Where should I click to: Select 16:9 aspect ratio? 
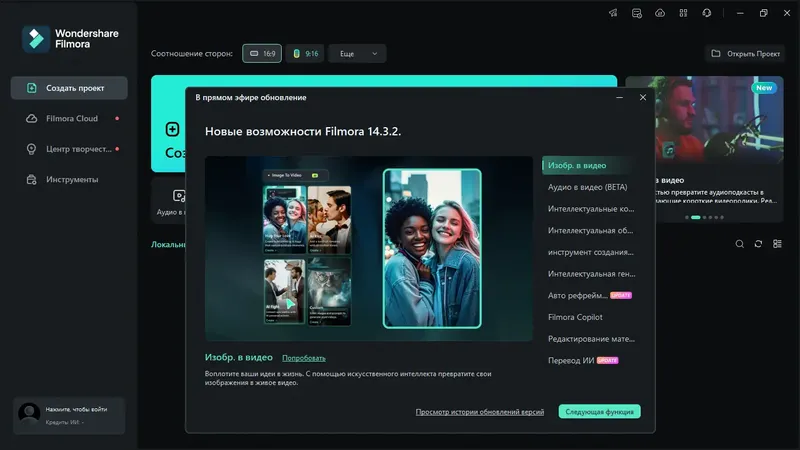pos(262,54)
